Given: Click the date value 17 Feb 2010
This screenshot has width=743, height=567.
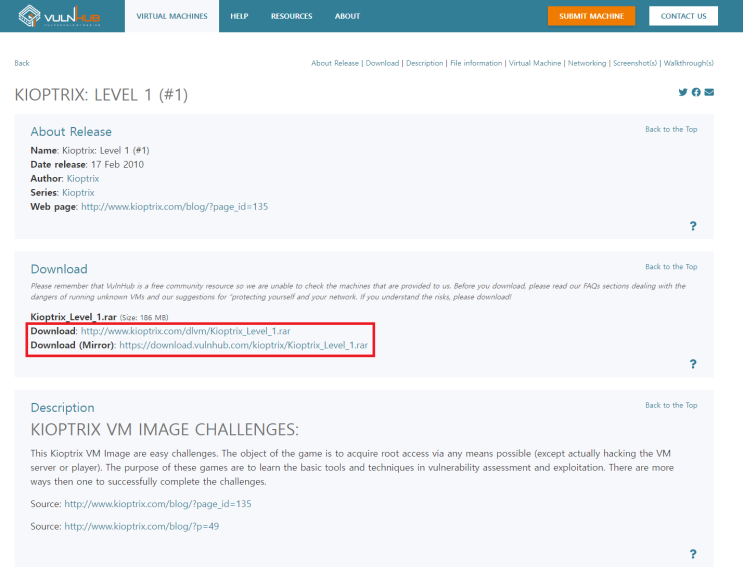Looking at the screenshot, I should point(118,164).
